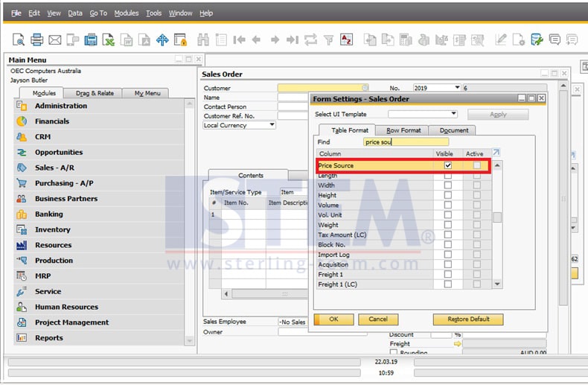The image size is (588, 385).
Task: Click the Send SMS toolbar icon
Action: pos(73,39)
